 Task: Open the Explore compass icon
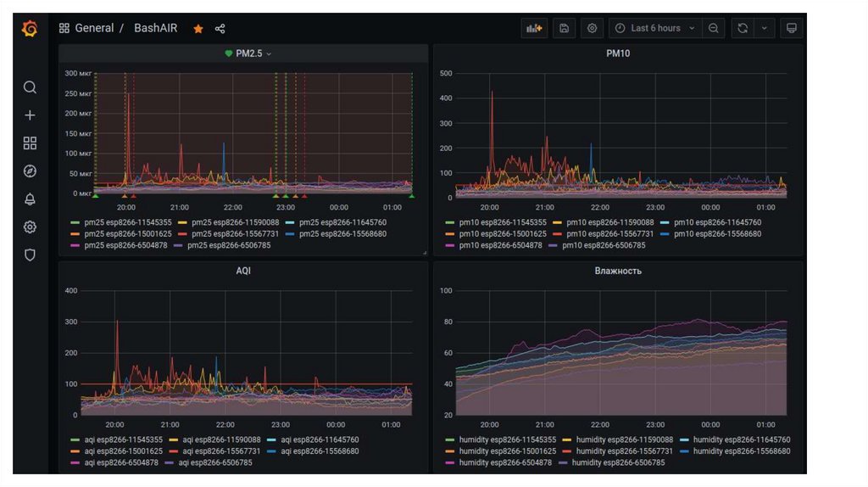30,171
